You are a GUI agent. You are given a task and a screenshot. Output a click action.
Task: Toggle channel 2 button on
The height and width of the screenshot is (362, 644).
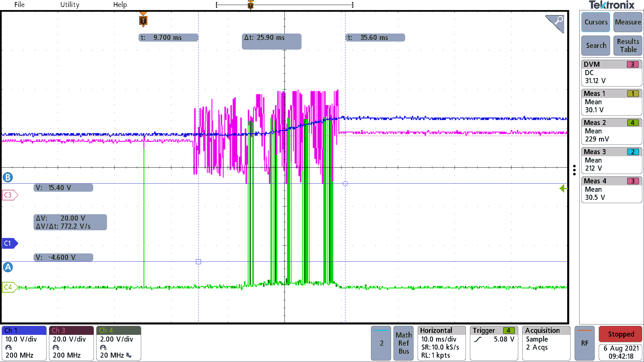point(381,343)
